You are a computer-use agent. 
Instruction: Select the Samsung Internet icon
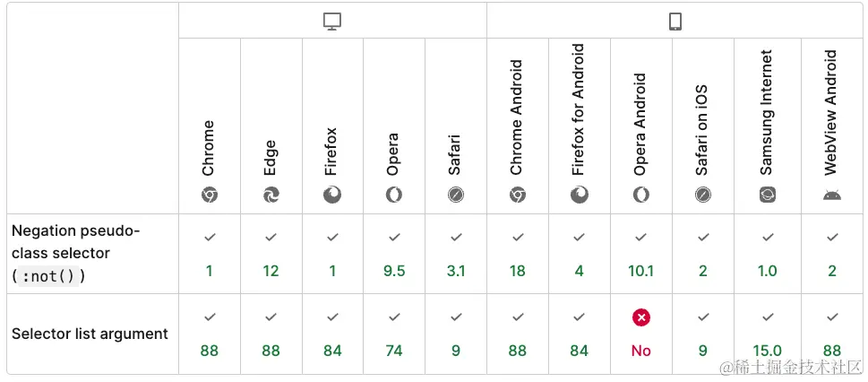[x=768, y=195]
